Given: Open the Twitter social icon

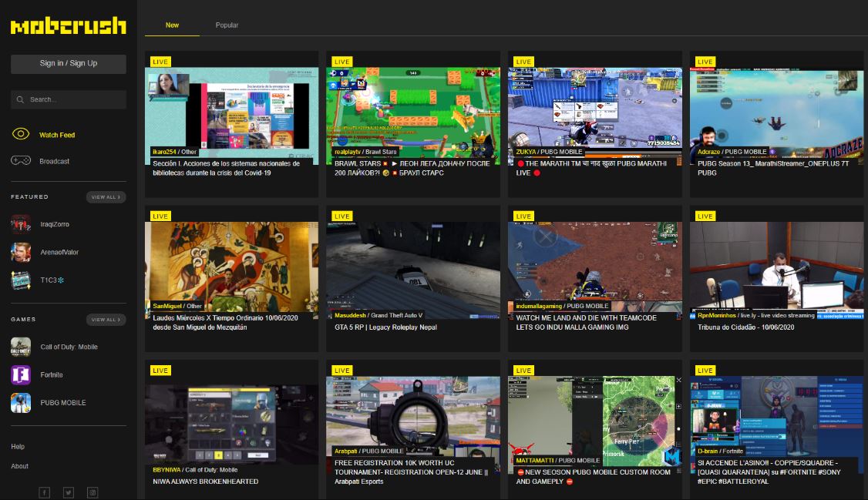Looking at the screenshot, I should point(69,492).
